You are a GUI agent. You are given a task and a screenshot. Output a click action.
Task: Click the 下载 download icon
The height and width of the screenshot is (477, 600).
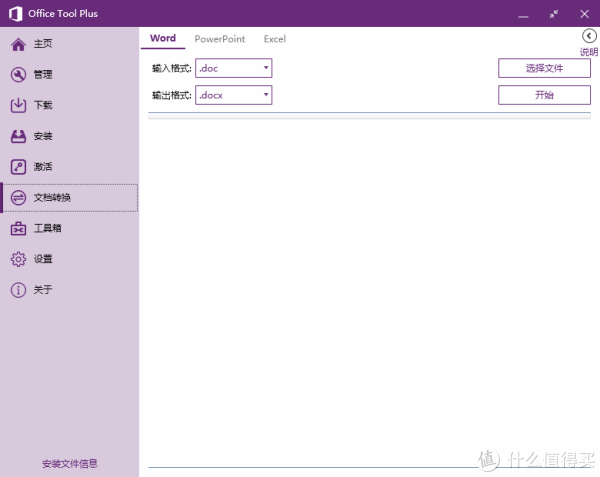[x=18, y=106]
